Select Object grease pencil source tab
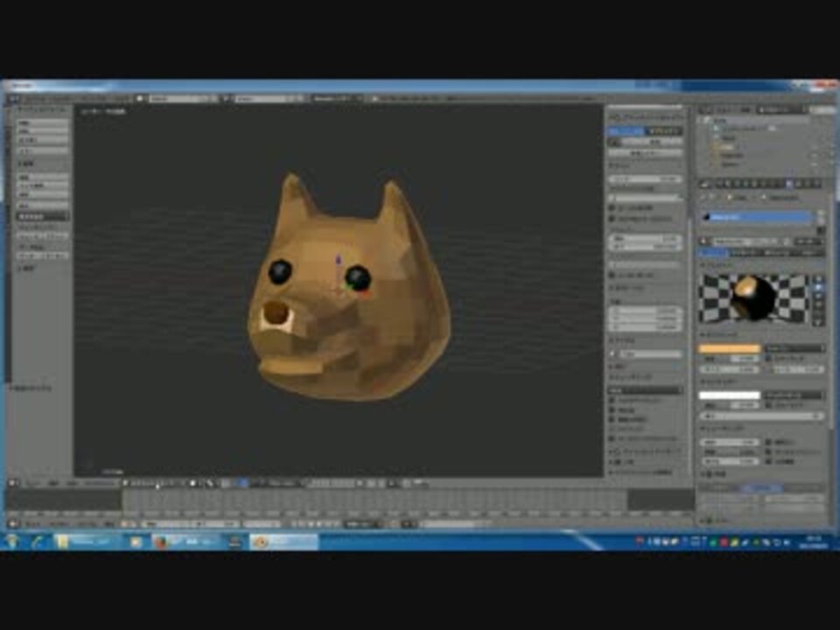Screen dimensions: 840x630 tap(664, 130)
